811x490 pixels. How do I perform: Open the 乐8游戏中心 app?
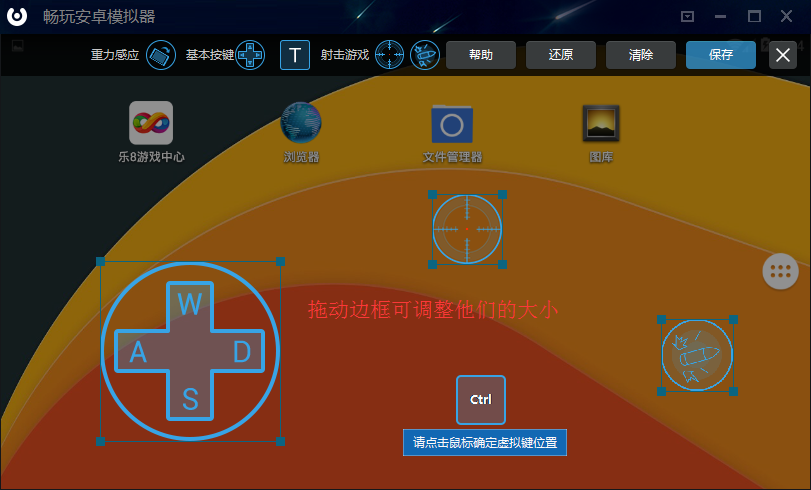(x=151, y=123)
